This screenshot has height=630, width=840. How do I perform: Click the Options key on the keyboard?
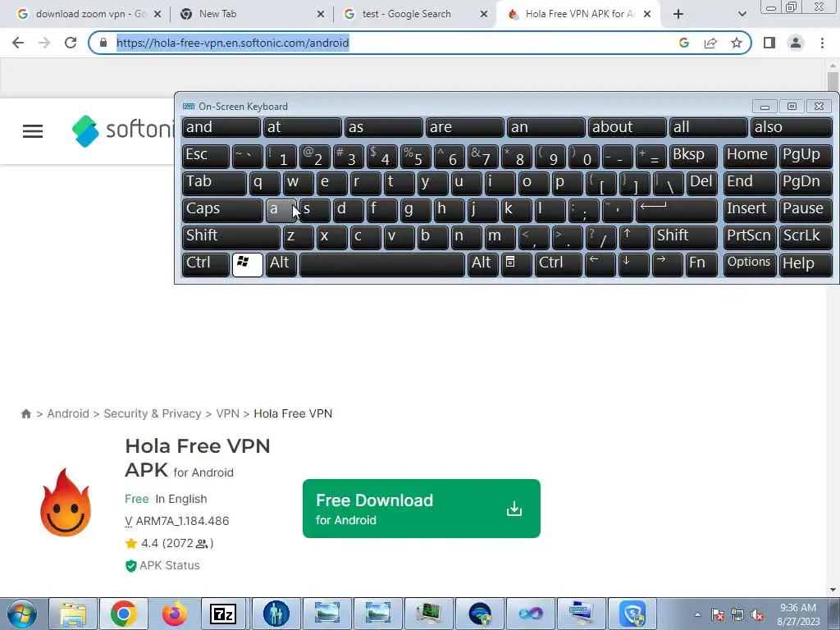[749, 263]
